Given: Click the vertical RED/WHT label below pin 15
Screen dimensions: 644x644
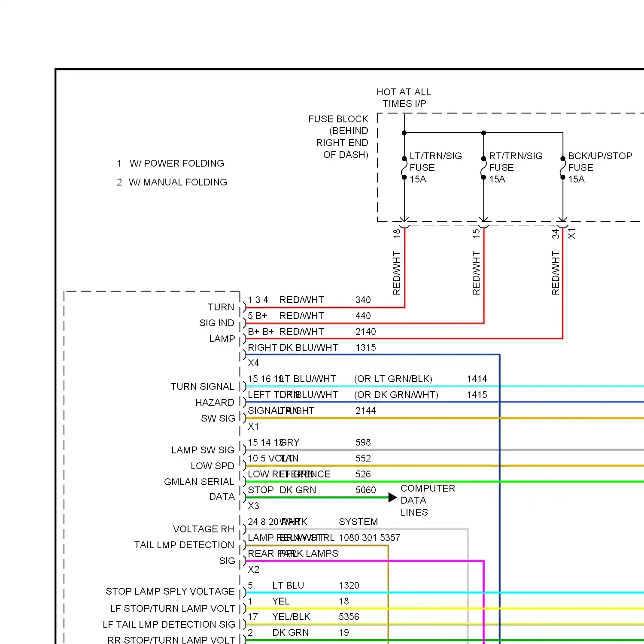Looking at the screenshot, I should (x=476, y=273).
